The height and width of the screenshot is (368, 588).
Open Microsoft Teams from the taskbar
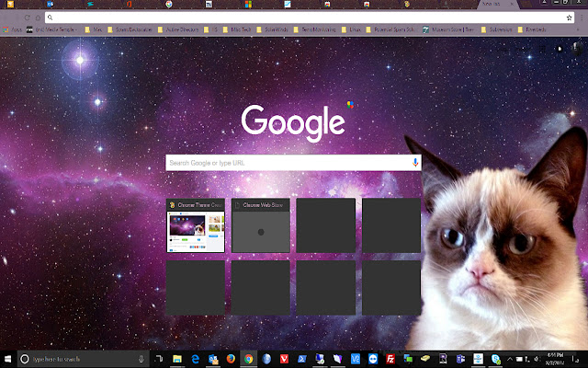pos(461,360)
